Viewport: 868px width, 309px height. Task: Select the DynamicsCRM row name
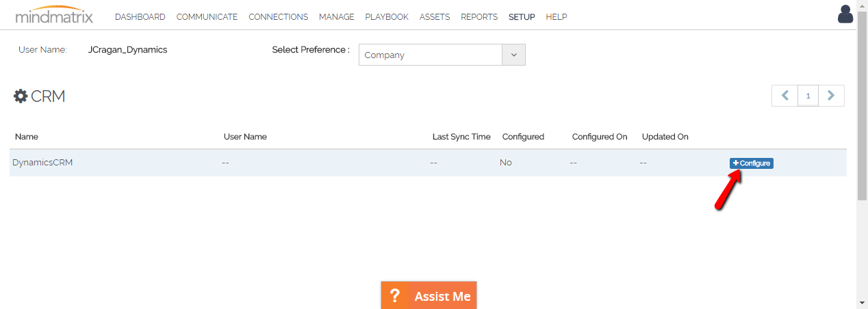click(x=42, y=163)
